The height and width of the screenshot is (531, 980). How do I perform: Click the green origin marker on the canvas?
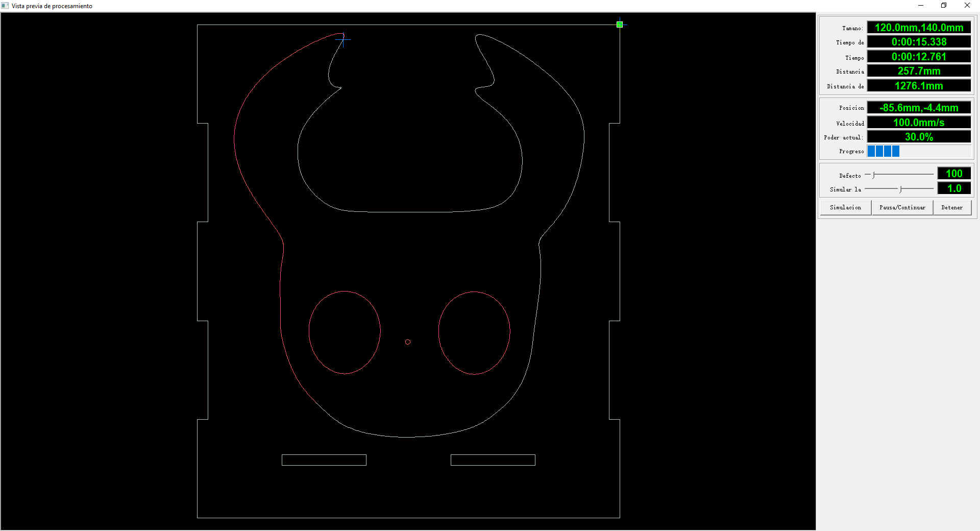tap(620, 25)
